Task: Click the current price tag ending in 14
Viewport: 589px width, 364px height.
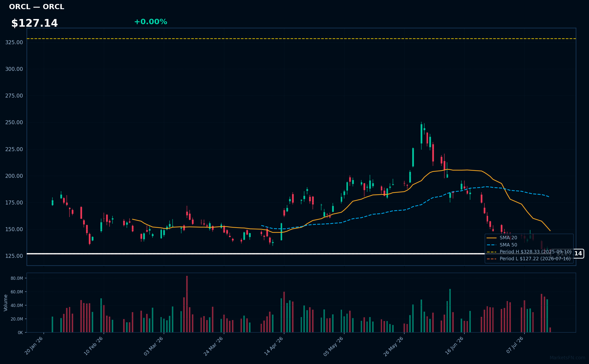Action: pos(567,254)
